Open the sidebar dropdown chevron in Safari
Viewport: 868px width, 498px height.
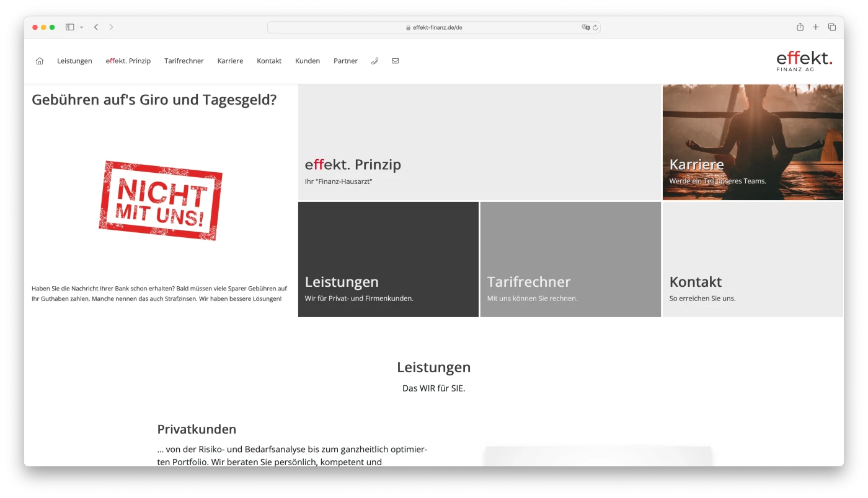[x=81, y=27]
